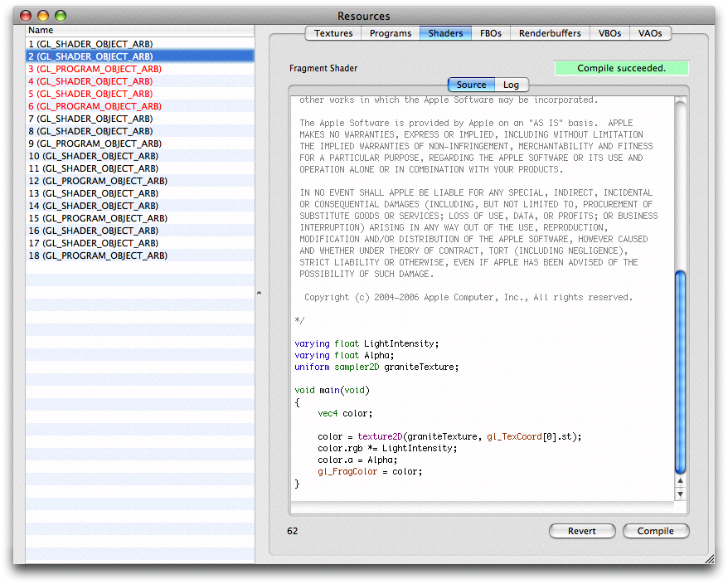
Task: Select resource 18 (GL_PROGRAM_OBJECT_ARB)
Action: pos(98,255)
